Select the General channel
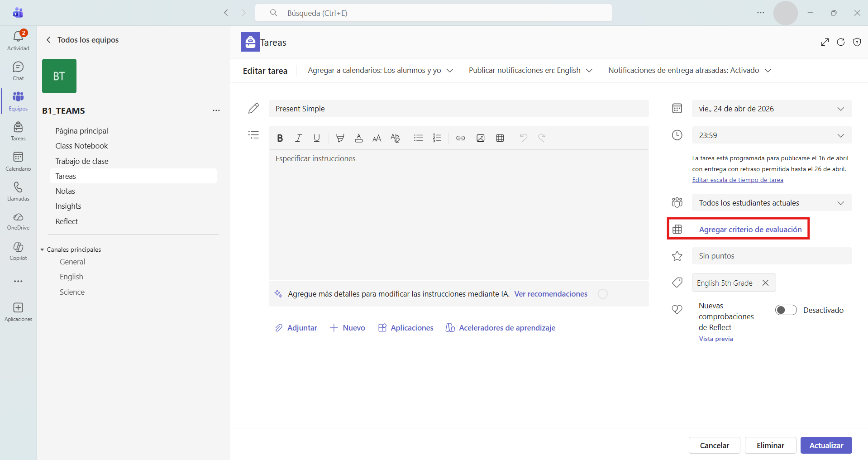Image resolution: width=868 pixels, height=460 pixels. point(72,262)
